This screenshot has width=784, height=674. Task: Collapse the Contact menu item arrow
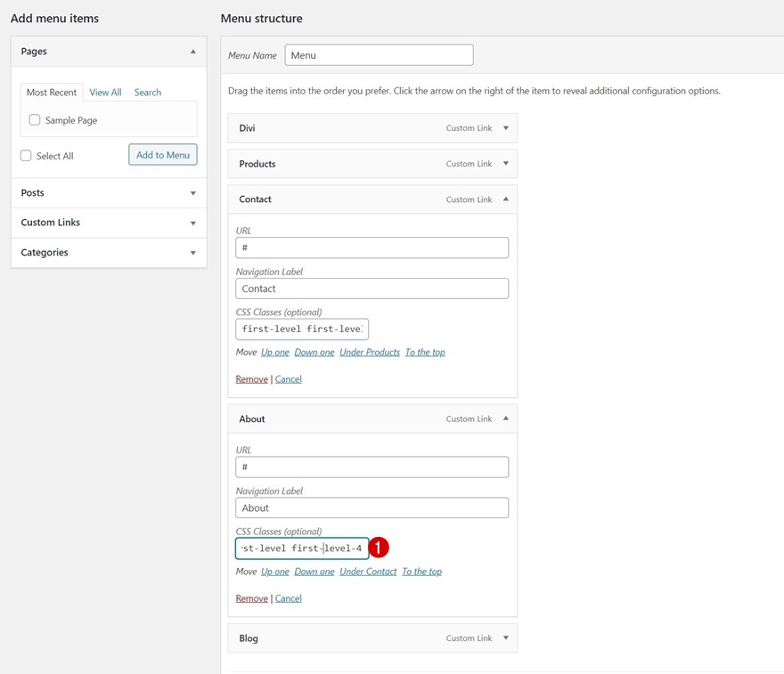505,199
